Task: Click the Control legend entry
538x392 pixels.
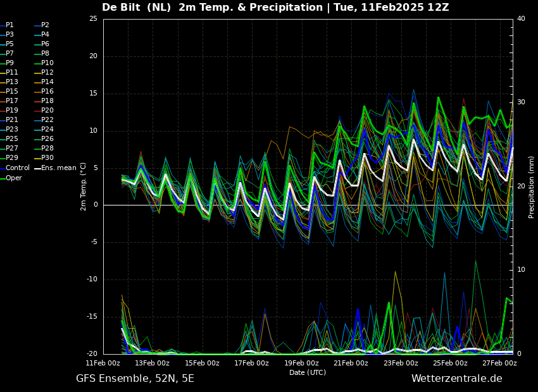Action: (15, 168)
